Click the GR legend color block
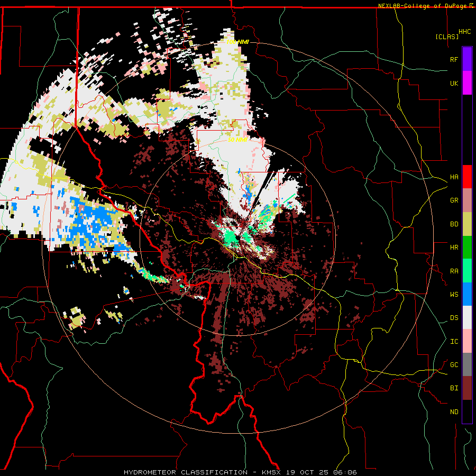The width and height of the screenshot is (476, 476). (467, 200)
